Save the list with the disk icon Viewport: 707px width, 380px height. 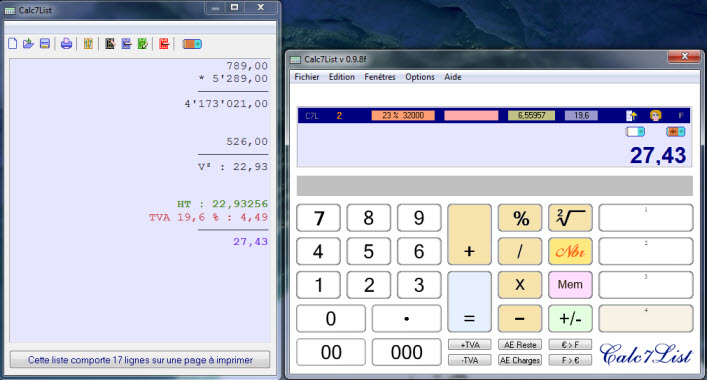[45, 44]
